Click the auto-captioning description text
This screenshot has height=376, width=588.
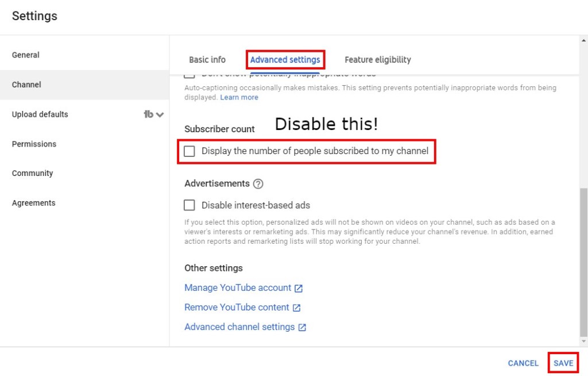(370, 93)
